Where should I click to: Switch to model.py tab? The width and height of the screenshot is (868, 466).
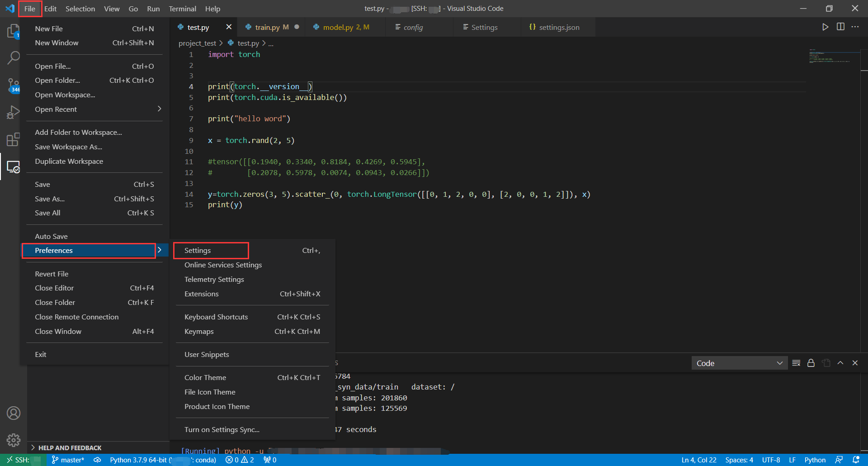[x=346, y=27]
